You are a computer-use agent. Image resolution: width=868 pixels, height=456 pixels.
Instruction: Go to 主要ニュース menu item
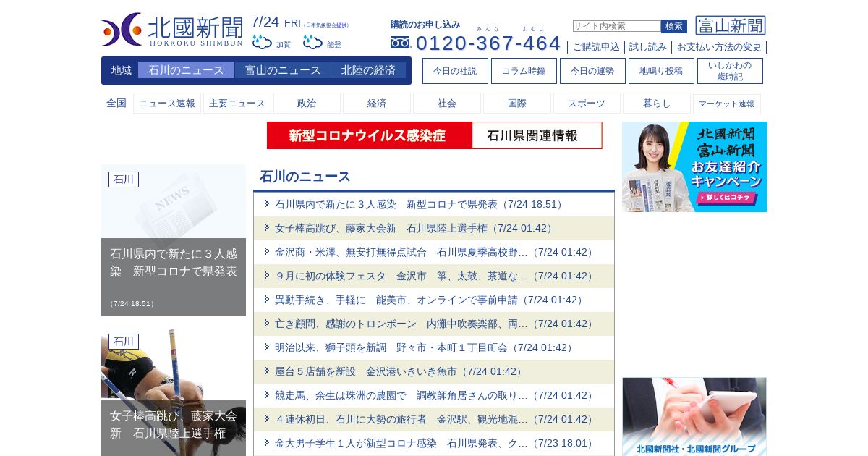pyautogui.click(x=237, y=104)
